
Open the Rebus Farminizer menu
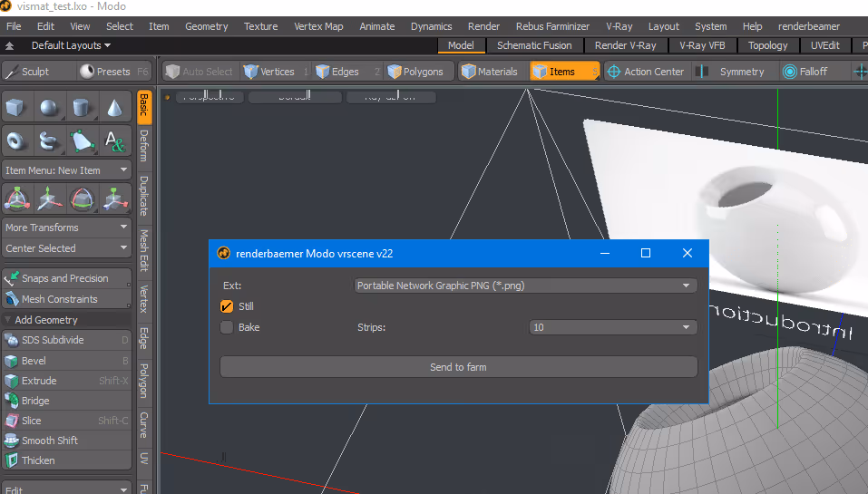coord(552,26)
